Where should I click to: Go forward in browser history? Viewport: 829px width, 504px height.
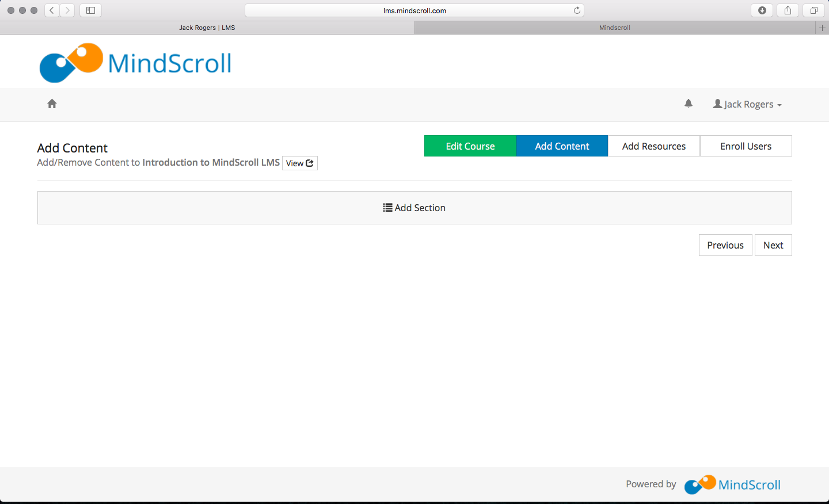(x=67, y=10)
